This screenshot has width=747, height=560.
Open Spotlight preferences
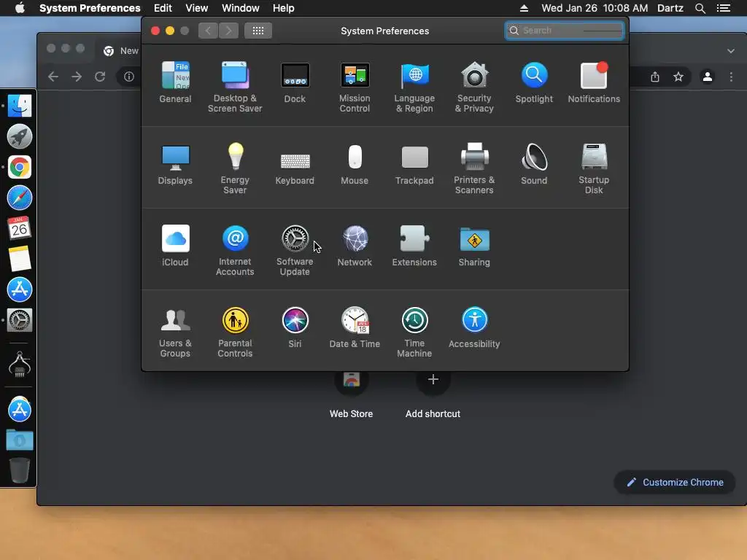[534, 83]
